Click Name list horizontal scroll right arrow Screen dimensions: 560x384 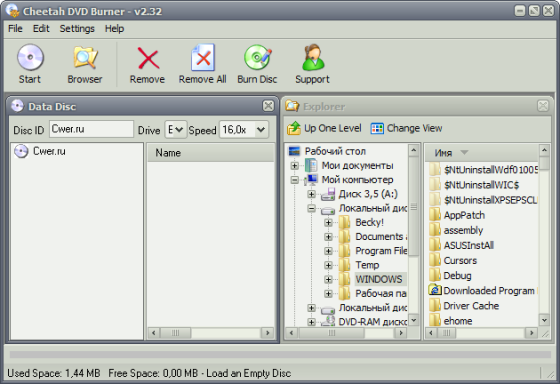[x=267, y=333]
